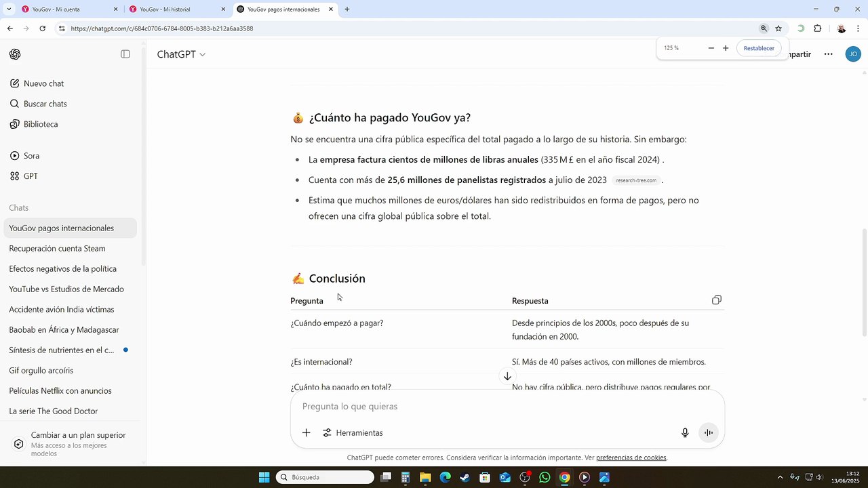Click Restablecer to reset zoom
This screenshot has height=488, width=868.
coord(759,48)
